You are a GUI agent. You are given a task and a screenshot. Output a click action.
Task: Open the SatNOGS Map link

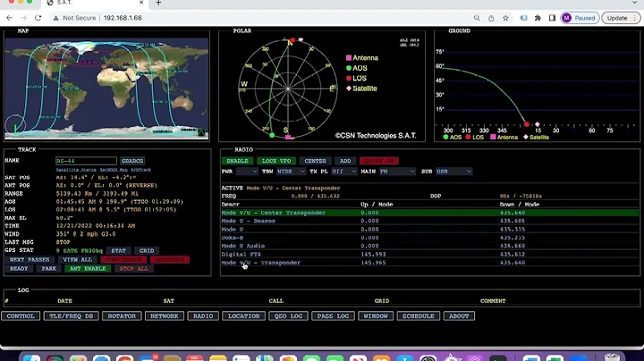[114, 170]
